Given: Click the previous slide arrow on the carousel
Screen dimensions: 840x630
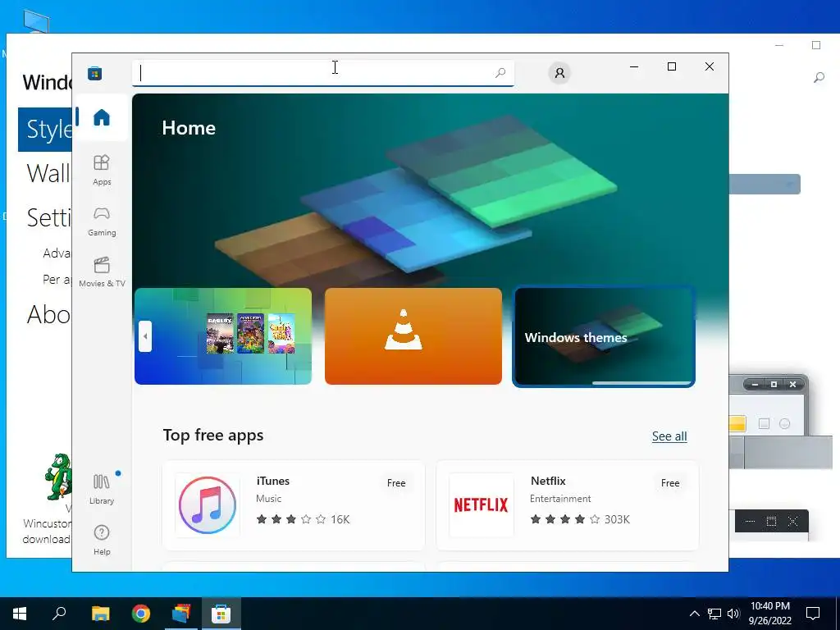Looking at the screenshot, I should (144, 336).
